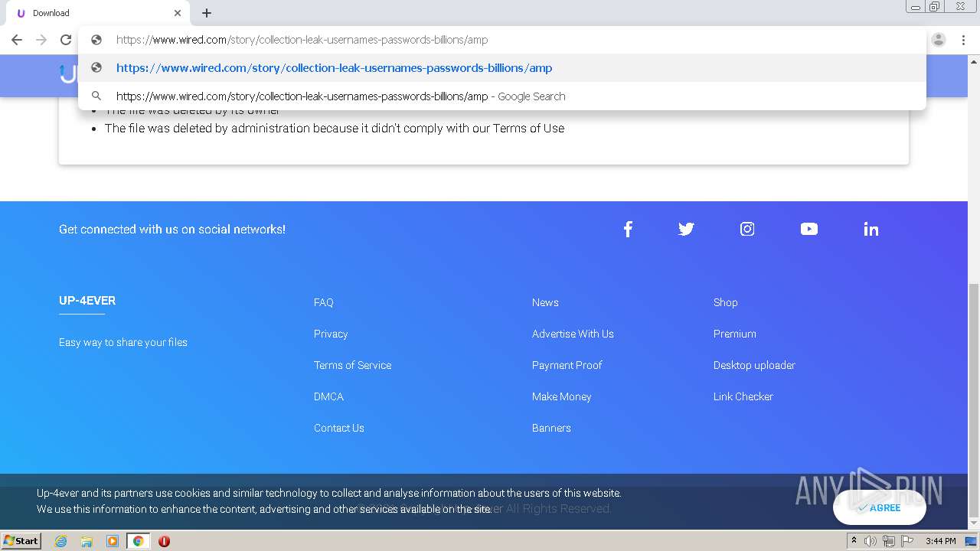Screen dimensions: 980x551
Task: Open the Chrome profile avatar icon
Action: (x=939, y=40)
